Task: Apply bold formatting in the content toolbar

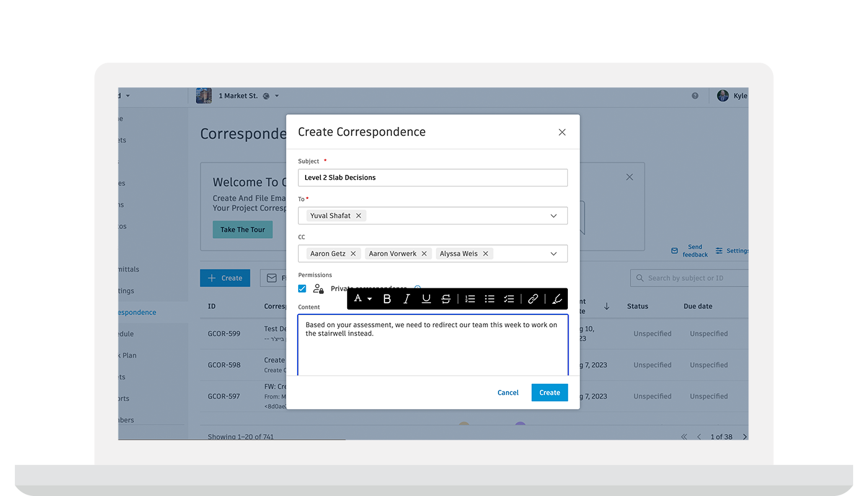Action: (x=387, y=299)
